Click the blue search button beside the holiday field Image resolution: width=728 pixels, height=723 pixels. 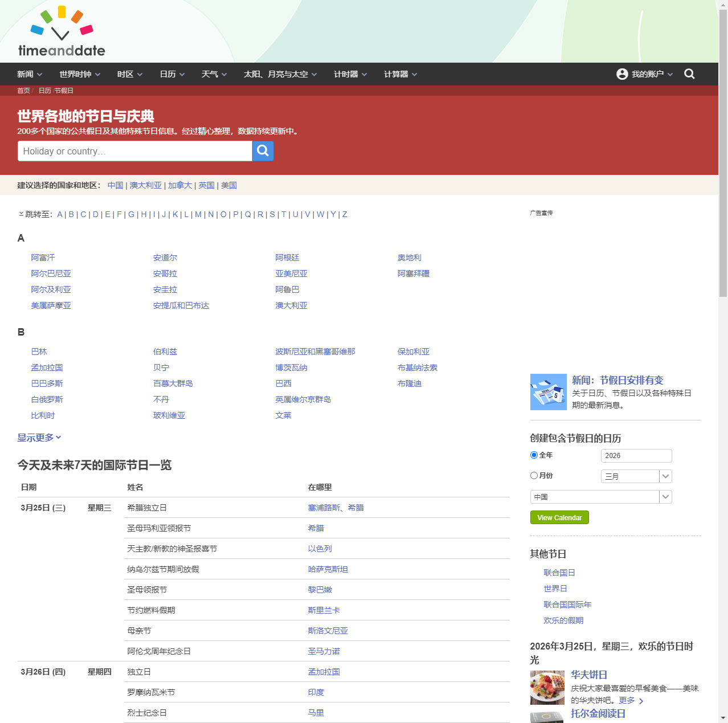[262, 151]
